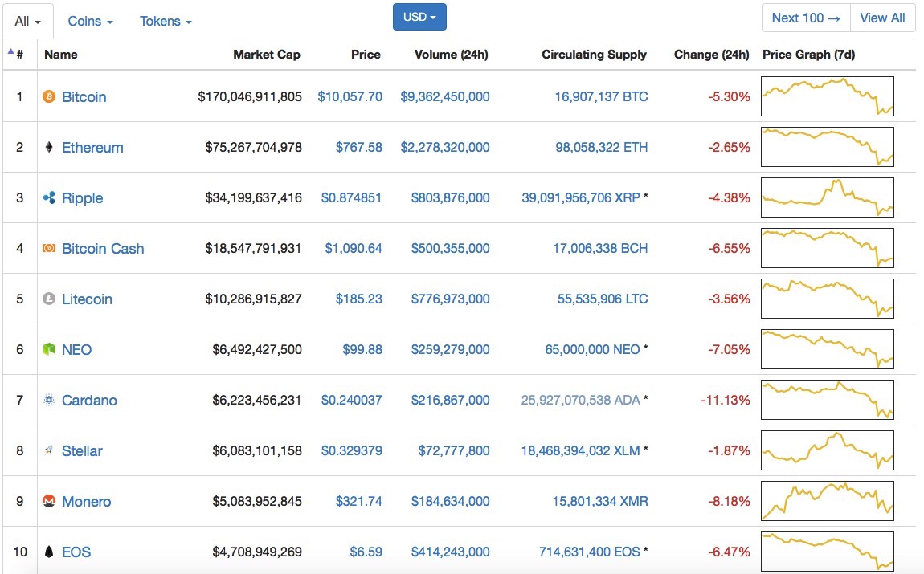Open Bitcoin 7-day price graph

coord(828,96)
